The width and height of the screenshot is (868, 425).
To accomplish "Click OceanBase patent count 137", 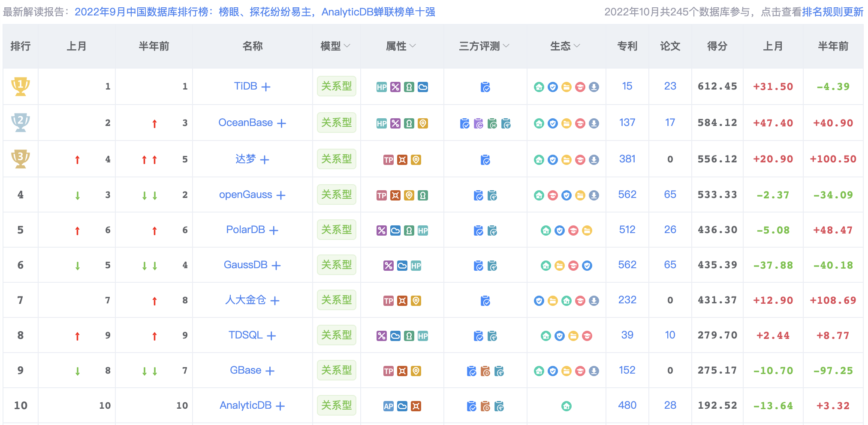I will pos(627,123).
